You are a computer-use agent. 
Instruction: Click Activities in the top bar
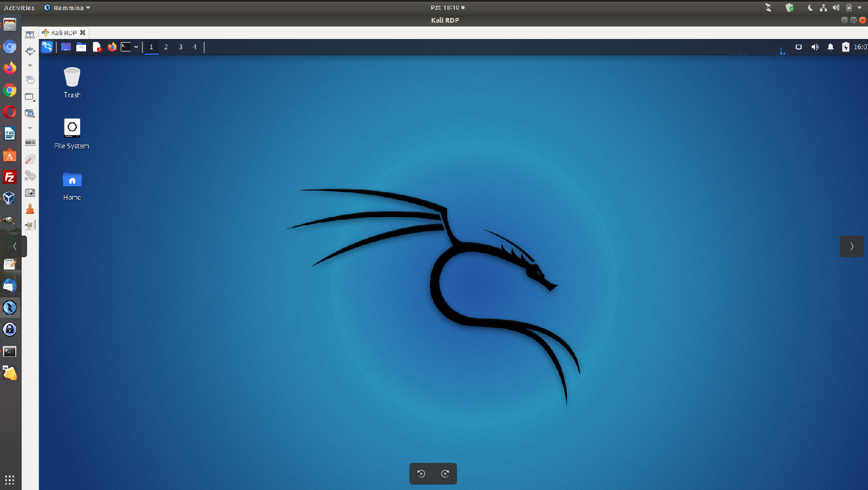[x=19, y=8]
